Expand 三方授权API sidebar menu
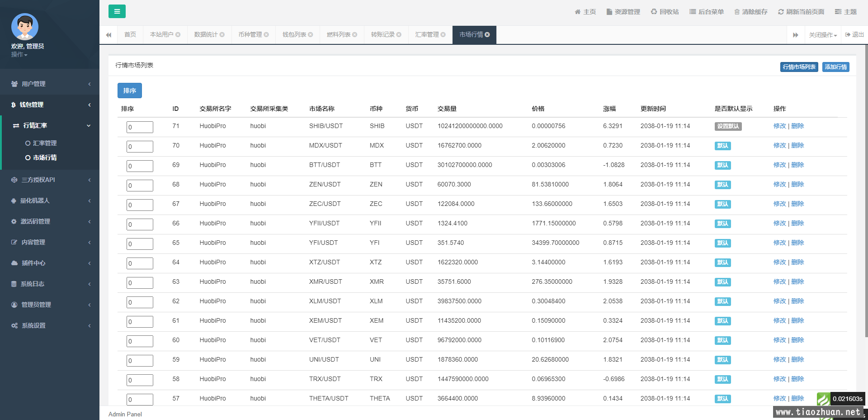This screenshot has width=868, height=420. coord(50,180)
